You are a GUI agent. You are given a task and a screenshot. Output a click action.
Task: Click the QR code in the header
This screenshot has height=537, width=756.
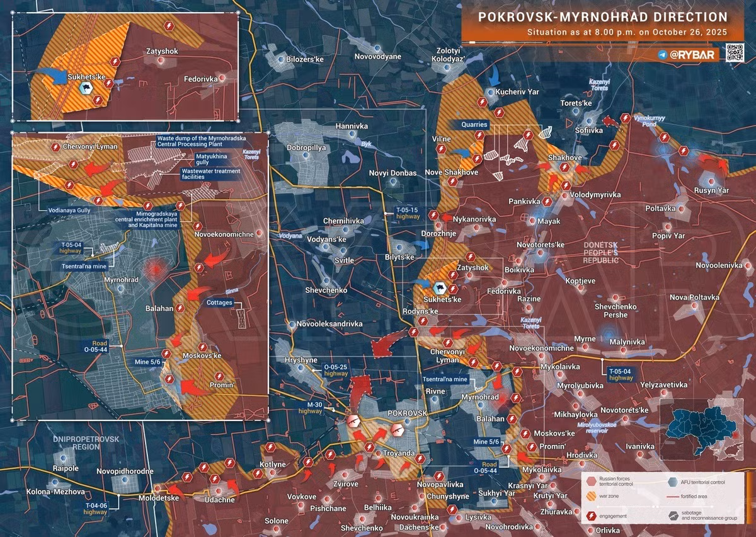click(734, 53)
